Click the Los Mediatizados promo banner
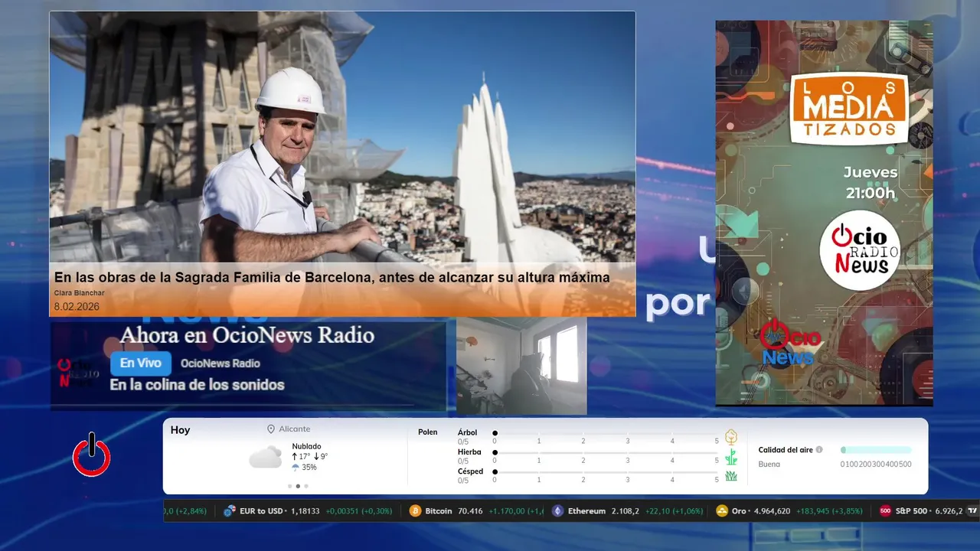 pos(824,213)
